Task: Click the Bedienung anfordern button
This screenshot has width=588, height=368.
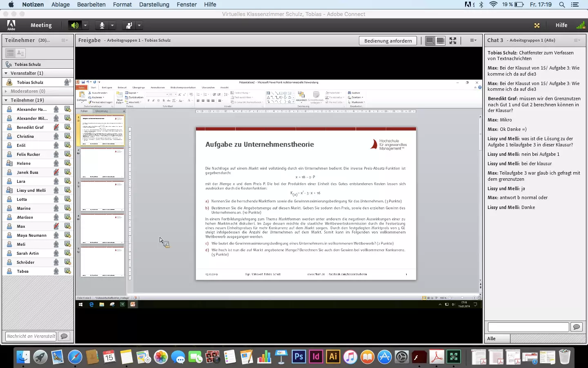Action: (388, 40)
